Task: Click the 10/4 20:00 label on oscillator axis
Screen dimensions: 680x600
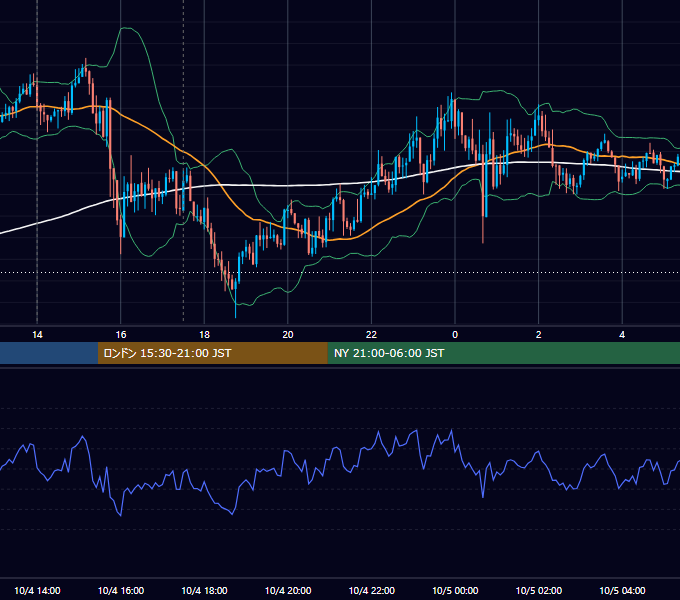Action: click(x=288, y=590)
